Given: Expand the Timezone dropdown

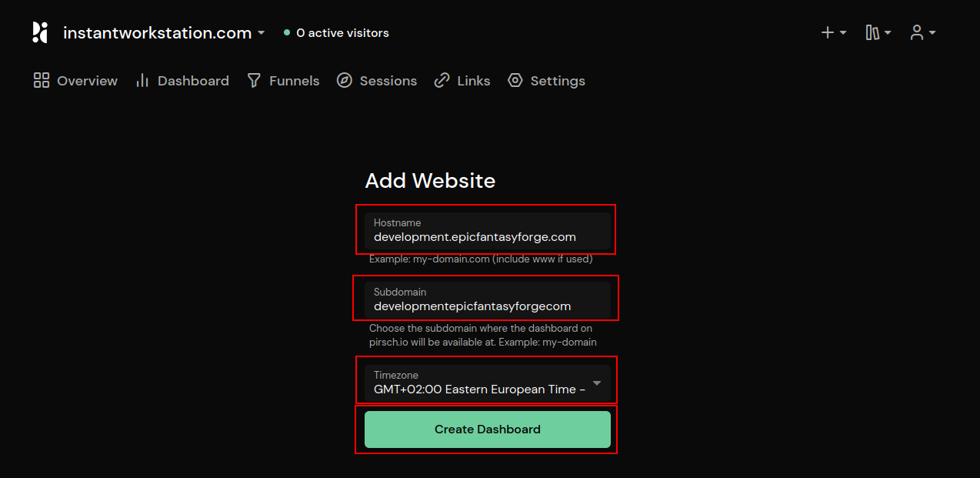Looking at the screenshot, I should pos(488,383).
